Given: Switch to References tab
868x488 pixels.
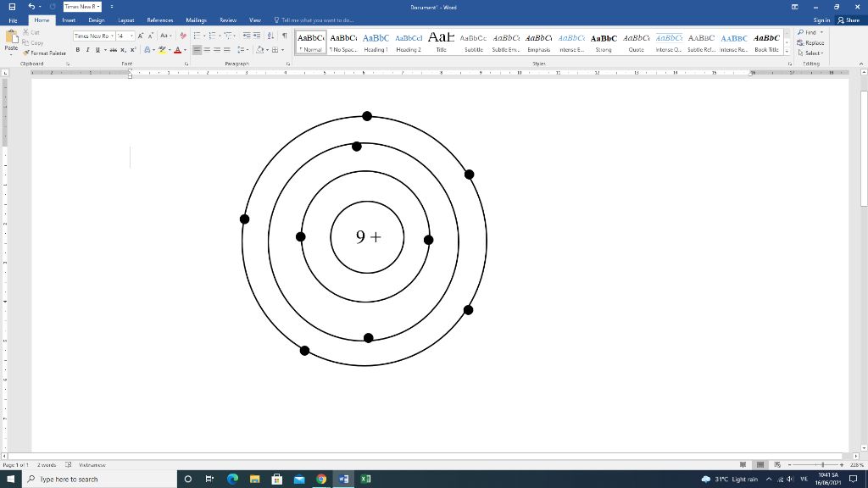Looking at the screenshot, I should click(160, 20).
